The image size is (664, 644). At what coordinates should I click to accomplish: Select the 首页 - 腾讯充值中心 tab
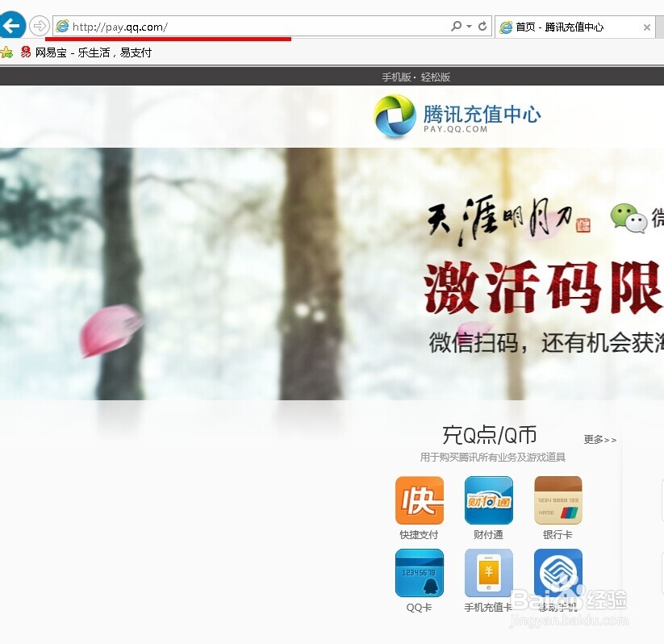[x=574, y=27]
